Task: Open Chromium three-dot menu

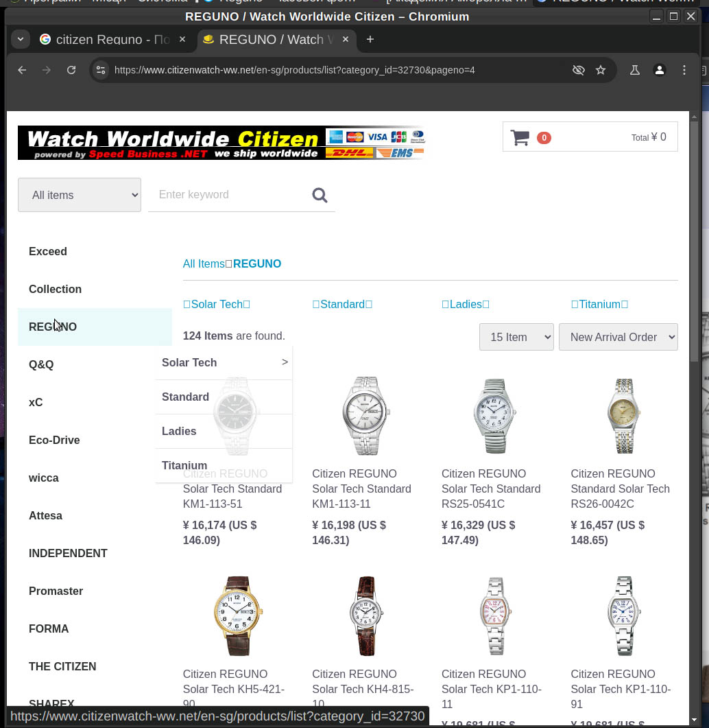Action: tap(684, 70)
